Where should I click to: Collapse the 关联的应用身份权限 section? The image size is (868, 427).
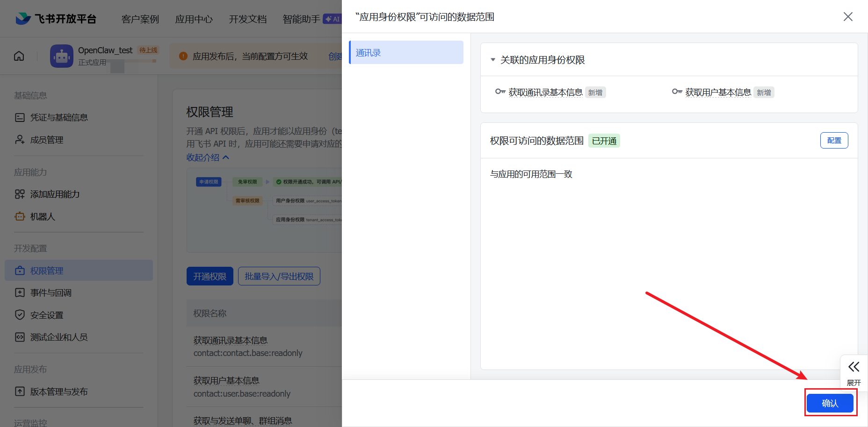point(492,60)
